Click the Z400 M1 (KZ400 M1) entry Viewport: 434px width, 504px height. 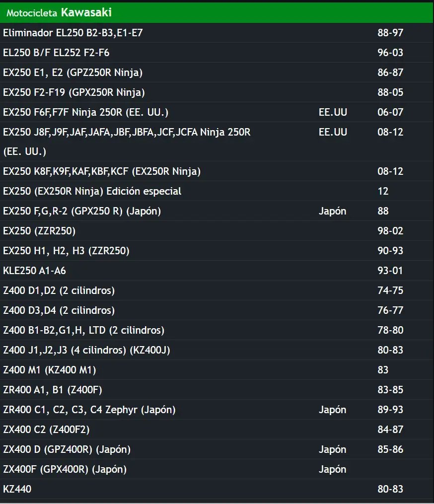click(217, 370)
